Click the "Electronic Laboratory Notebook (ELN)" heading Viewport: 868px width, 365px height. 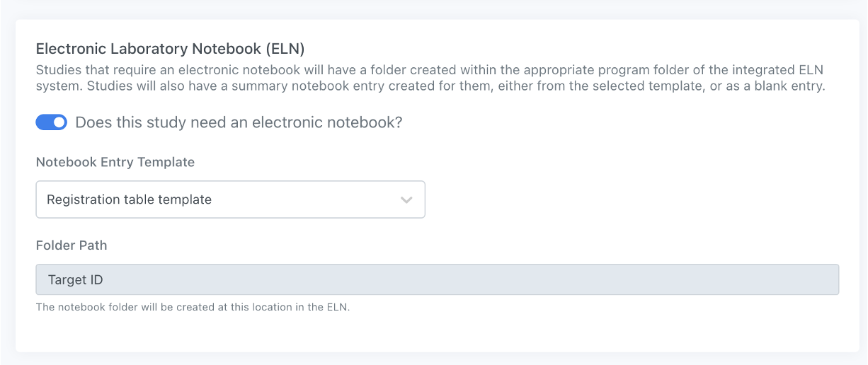[170, 49]
